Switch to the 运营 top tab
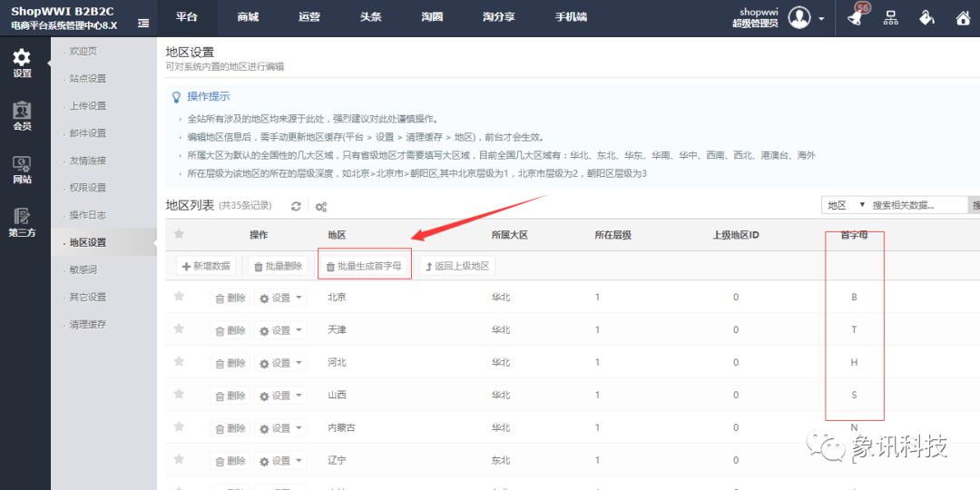 click(x=309, y=17)
